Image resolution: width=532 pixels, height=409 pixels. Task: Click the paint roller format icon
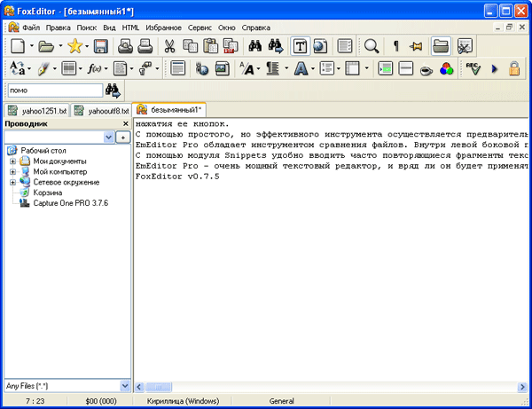click(145, 68)
